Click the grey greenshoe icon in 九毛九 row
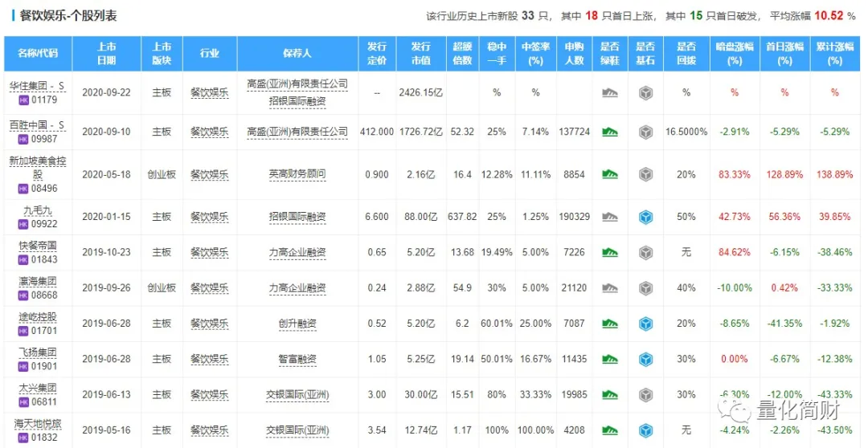The height and width of the screenshot is (448, 868). [x=609, y=217]
